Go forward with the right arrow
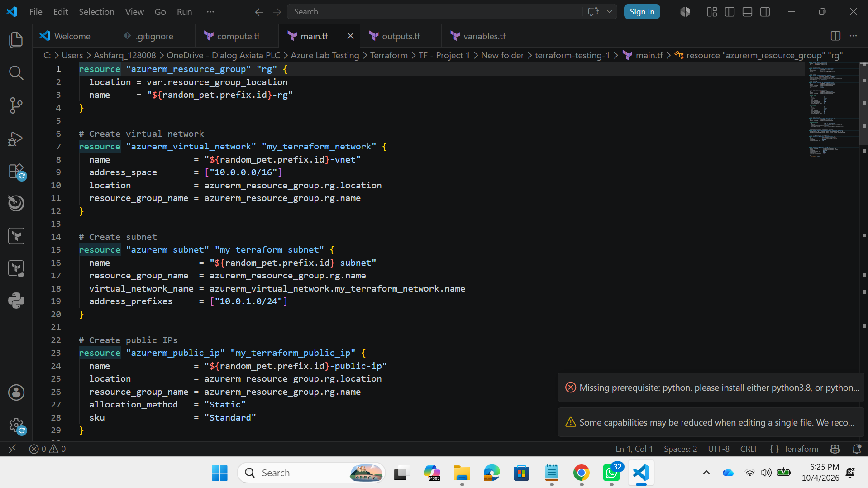The image size is (868, 488). 277,12
